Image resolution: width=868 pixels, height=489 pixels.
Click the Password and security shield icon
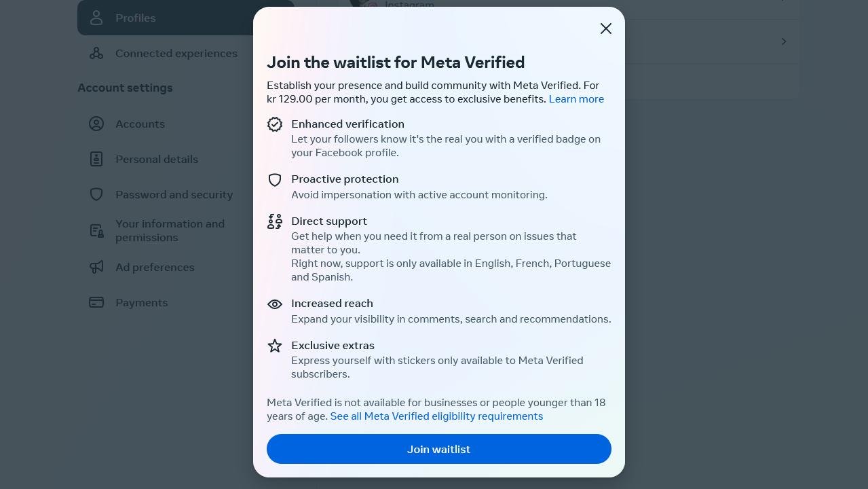[x=96, y=194]
